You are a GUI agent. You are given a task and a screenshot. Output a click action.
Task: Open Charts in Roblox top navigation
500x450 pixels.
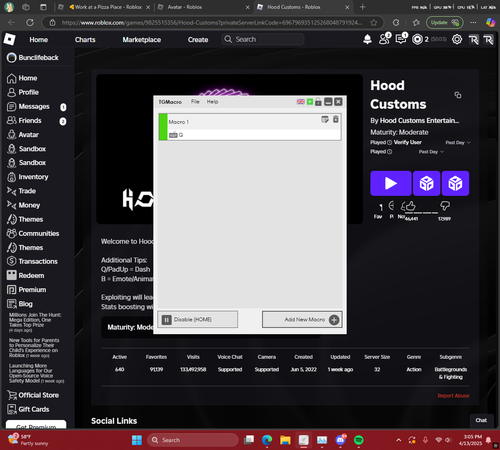(85, 40)
